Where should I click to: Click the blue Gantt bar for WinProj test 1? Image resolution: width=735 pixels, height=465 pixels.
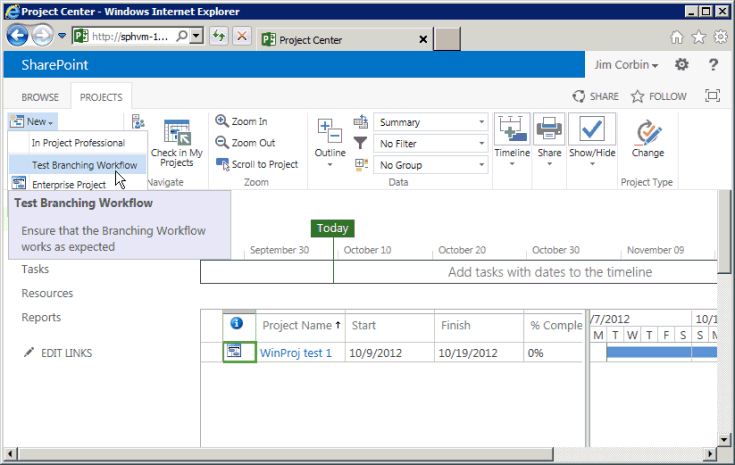[x=661, y=352]
